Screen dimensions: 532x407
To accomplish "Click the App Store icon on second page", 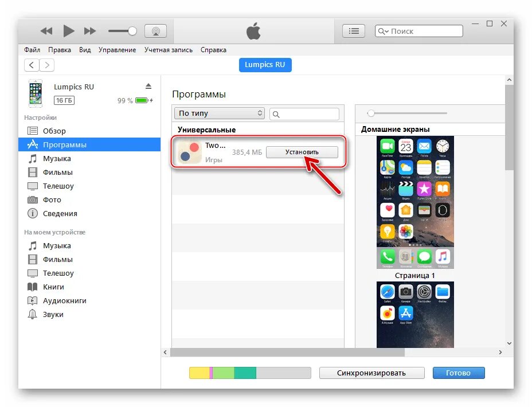I will click(x=406, y=313).
